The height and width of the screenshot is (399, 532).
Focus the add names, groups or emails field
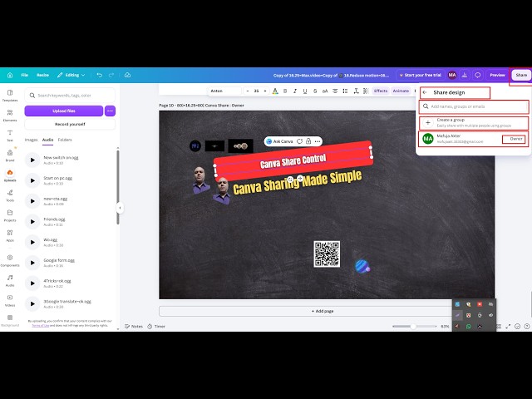[x=474, y=106]
